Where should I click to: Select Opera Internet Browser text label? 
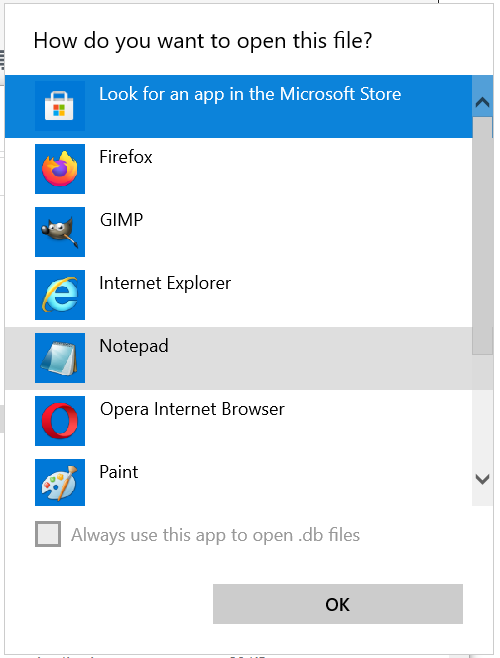click(x=192, y=409)
